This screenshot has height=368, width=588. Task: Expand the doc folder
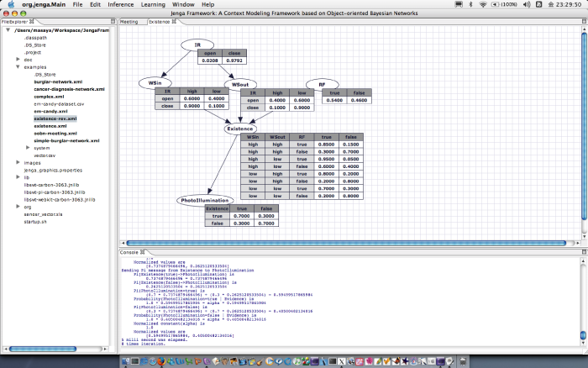pyautogui.click(x=18, y=60)
